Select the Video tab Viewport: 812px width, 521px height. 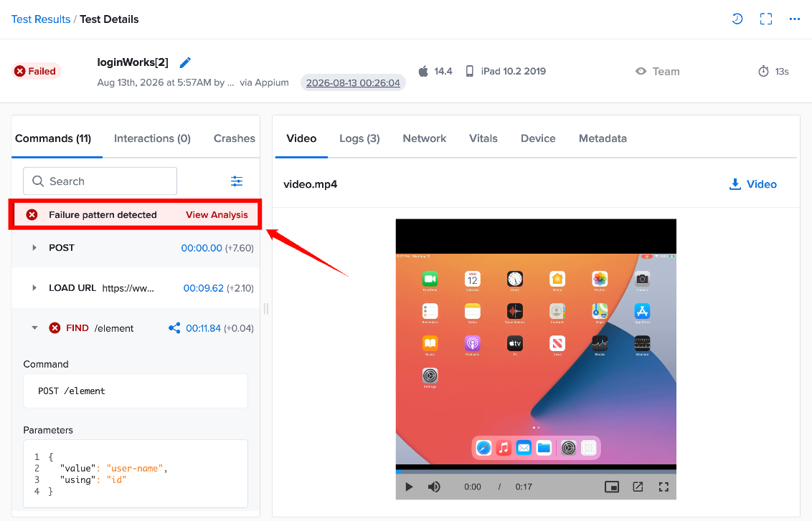301,138
